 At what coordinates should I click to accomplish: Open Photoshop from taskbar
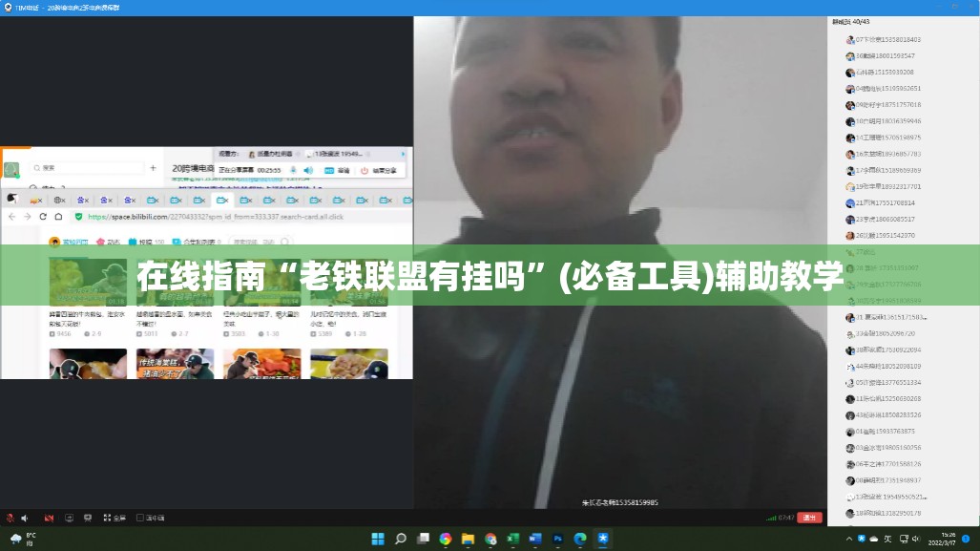pyautogui.click(x=558, y=539)
